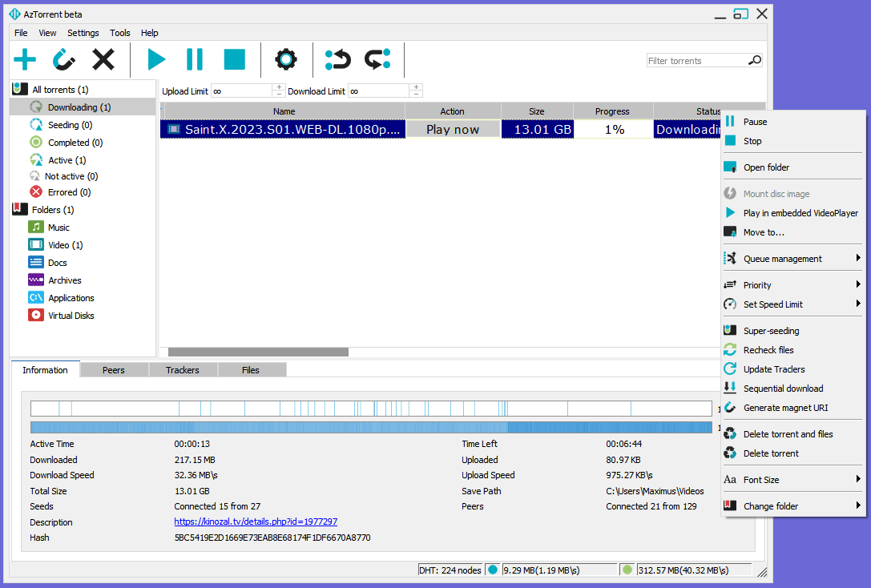Image resolution: width=871 pixels, height=588 pixels.
Task: Click the Upload Limit value field
Action: (242, 91)
